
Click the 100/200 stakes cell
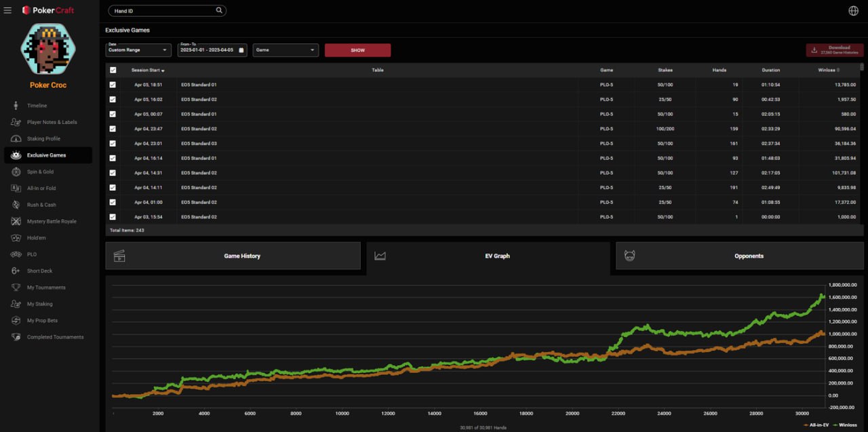[x=665, y=129]
